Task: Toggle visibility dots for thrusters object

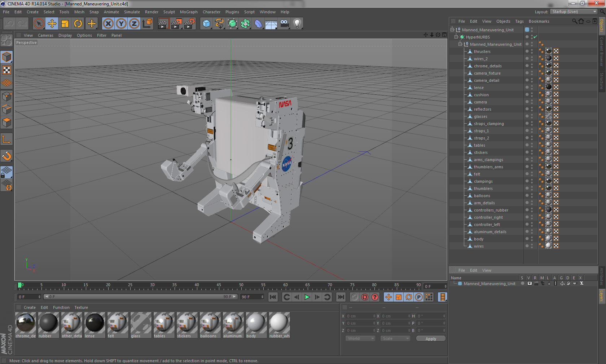Action: click(532, 51)
